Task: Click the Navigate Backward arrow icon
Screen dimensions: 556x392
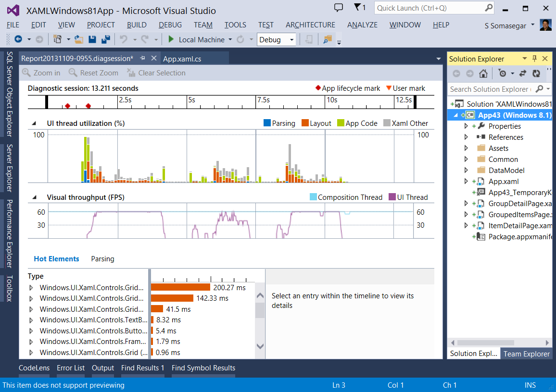Action: [x=18, y=39]
